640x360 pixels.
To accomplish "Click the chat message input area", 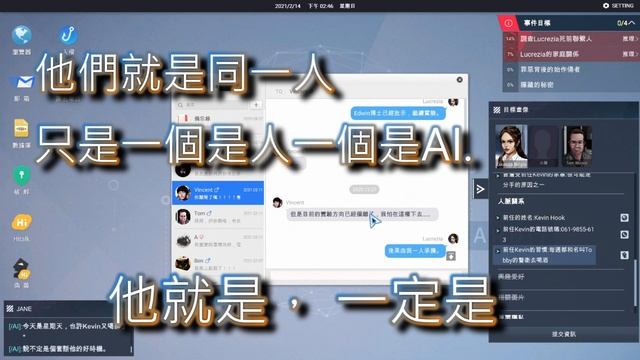I will (367, 276).
